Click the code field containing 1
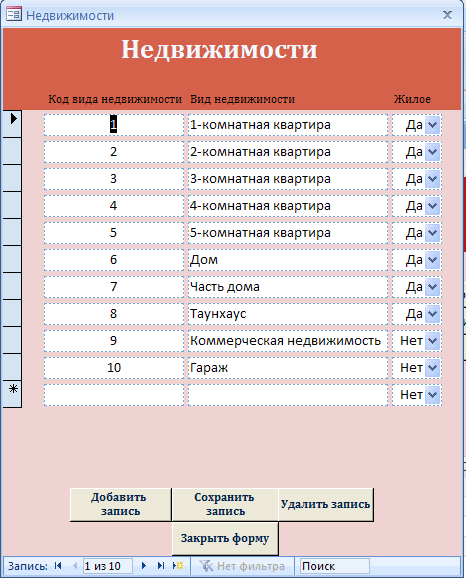 coord(114,125)
